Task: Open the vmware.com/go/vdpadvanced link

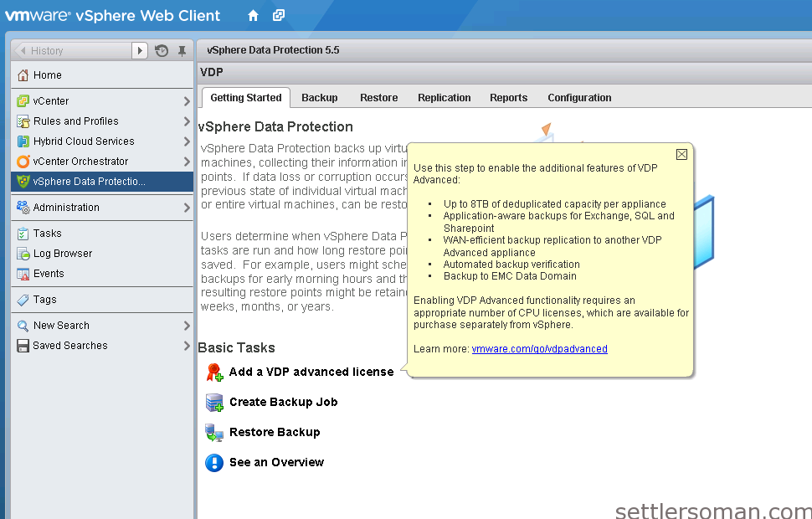Action: click(540, 349)
